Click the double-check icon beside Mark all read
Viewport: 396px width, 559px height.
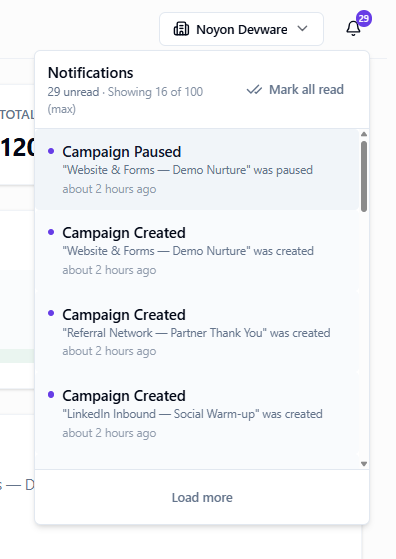click(254, 90)
